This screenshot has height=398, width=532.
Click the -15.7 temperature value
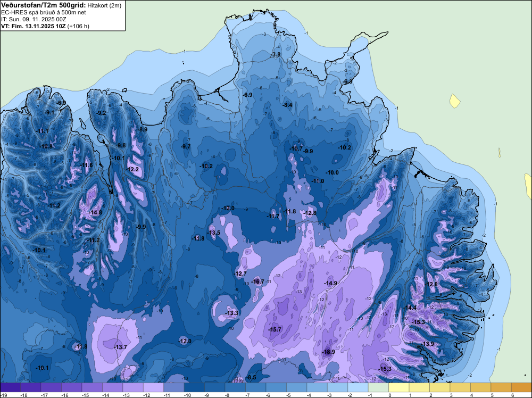tap(275, 329)
